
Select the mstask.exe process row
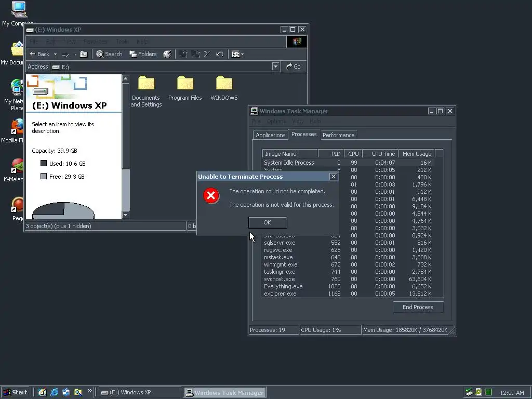click(x=349, y=257)
